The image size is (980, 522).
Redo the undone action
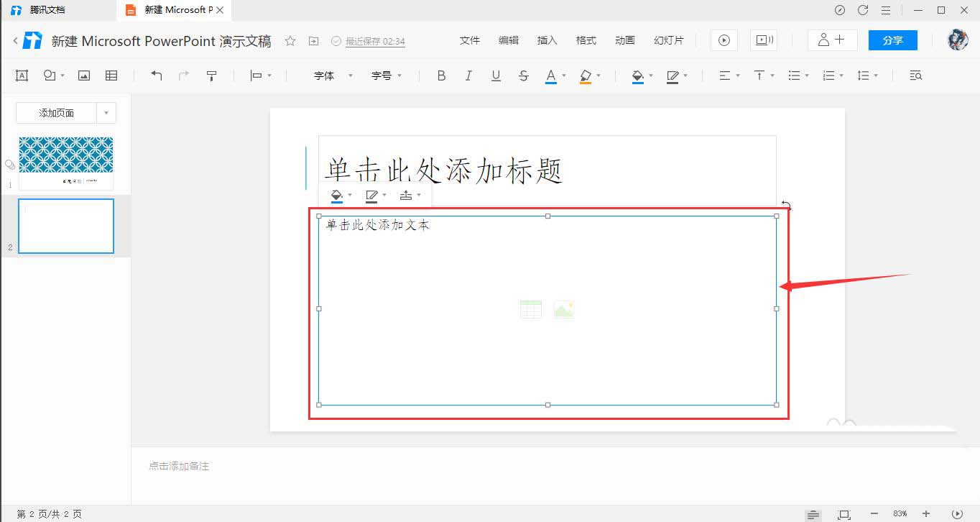[x=184, y=75]
